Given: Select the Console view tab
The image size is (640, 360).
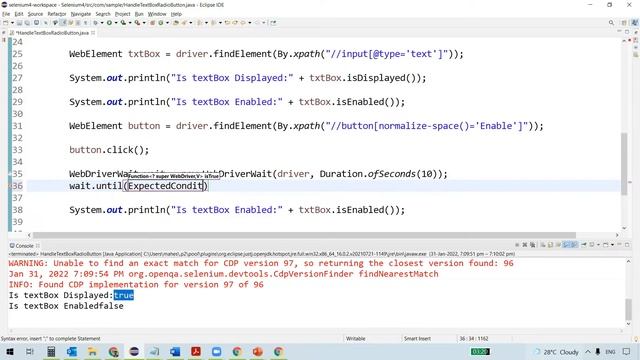Looking at the screenshot, I should pyautogui.click(x=24, y=246).
